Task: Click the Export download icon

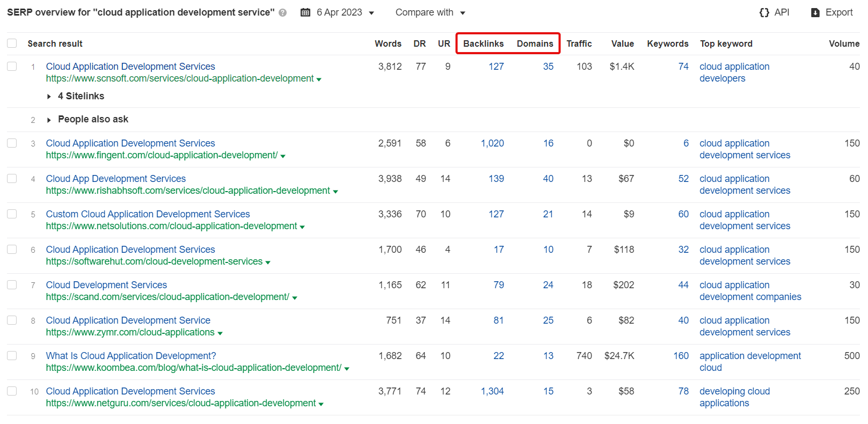Action: tap(815, 12)
